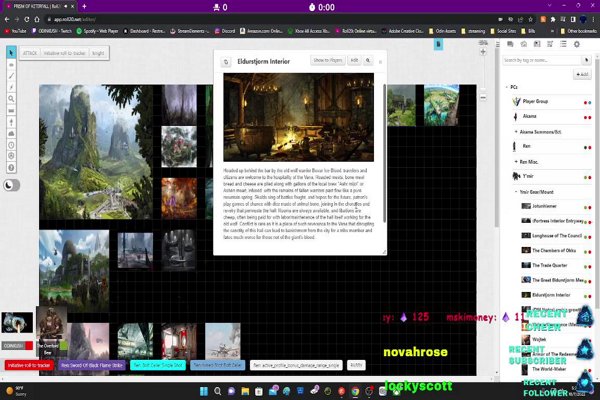Choose the Ruler measuring tool
The image size is (600, 400).
pyautogui.click(x=11, y=111)
